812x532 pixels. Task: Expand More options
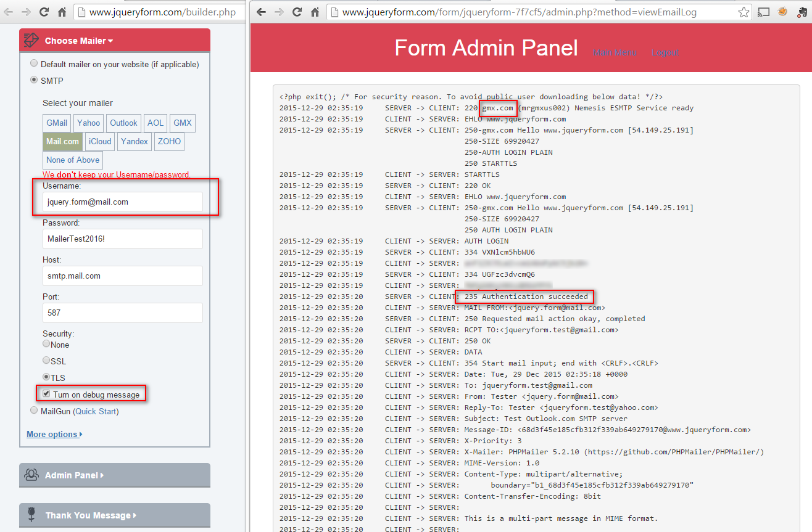point(54,434)
